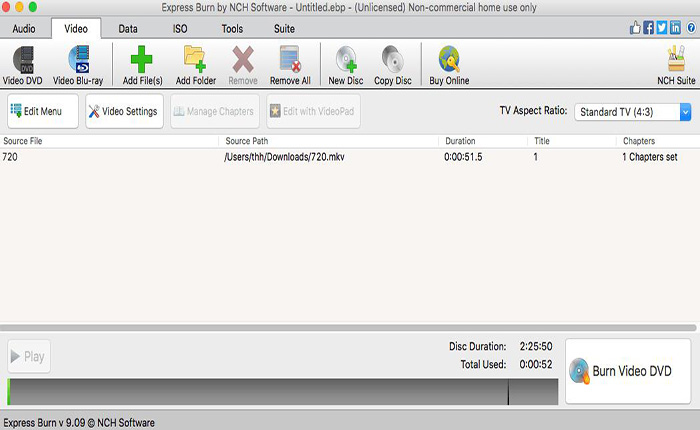Switch to the Data tab
Viewport: 700px width, 430px height.
[x=128, y=29]
